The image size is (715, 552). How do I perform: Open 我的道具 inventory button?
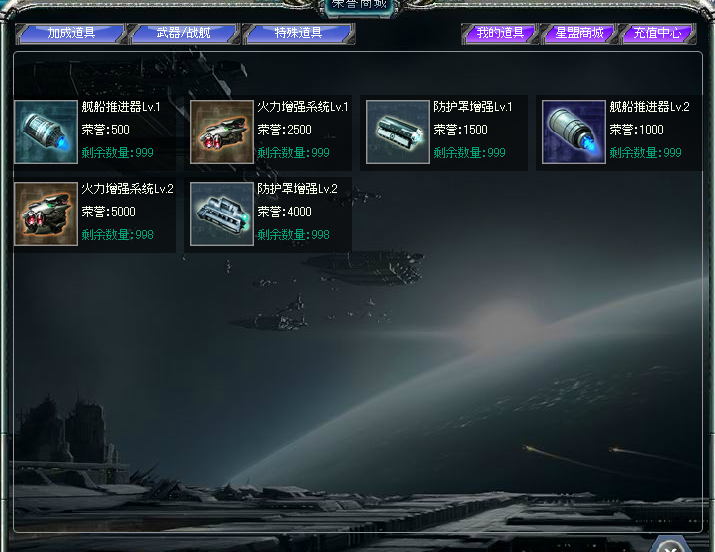(x=500, y=33)
